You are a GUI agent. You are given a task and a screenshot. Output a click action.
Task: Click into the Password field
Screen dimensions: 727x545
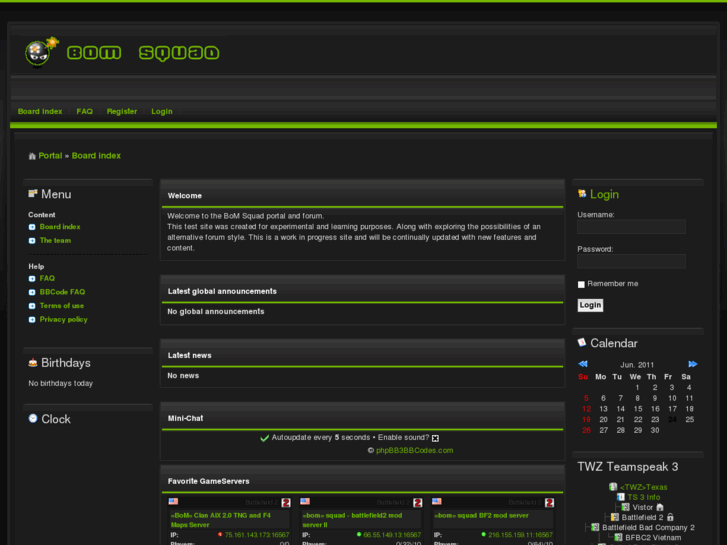[x=631, y=261]
